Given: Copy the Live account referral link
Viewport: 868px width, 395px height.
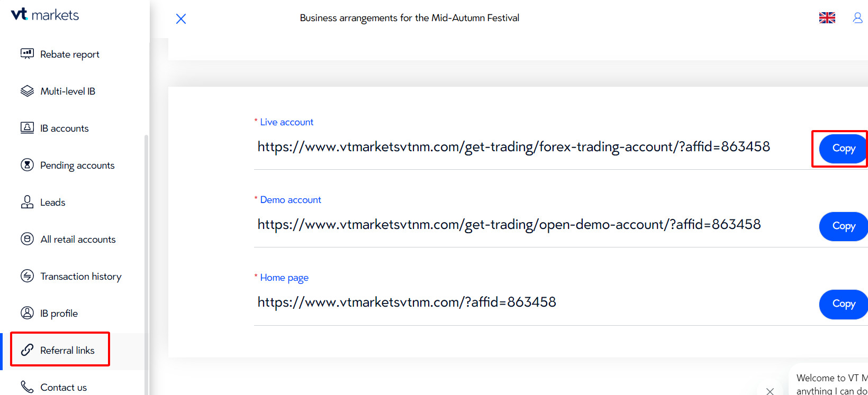Looking at the screenshot, I should [843, 149].
